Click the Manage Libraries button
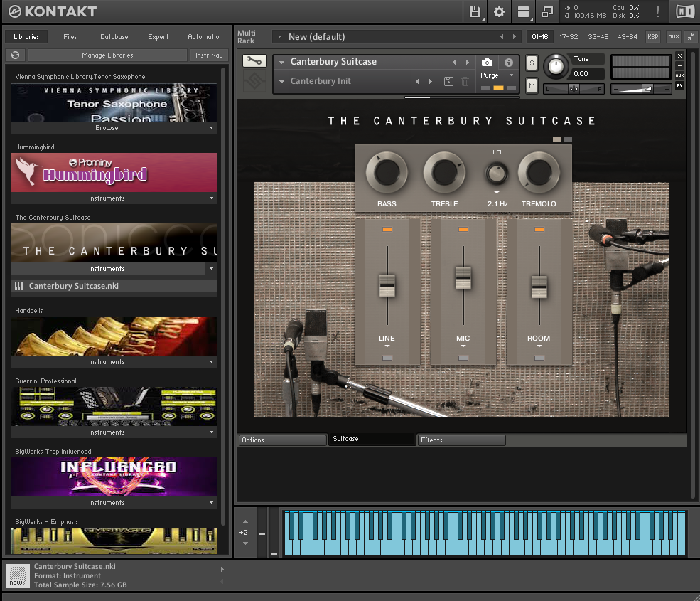This screenshot has width=700, height=601. [107, 55]
